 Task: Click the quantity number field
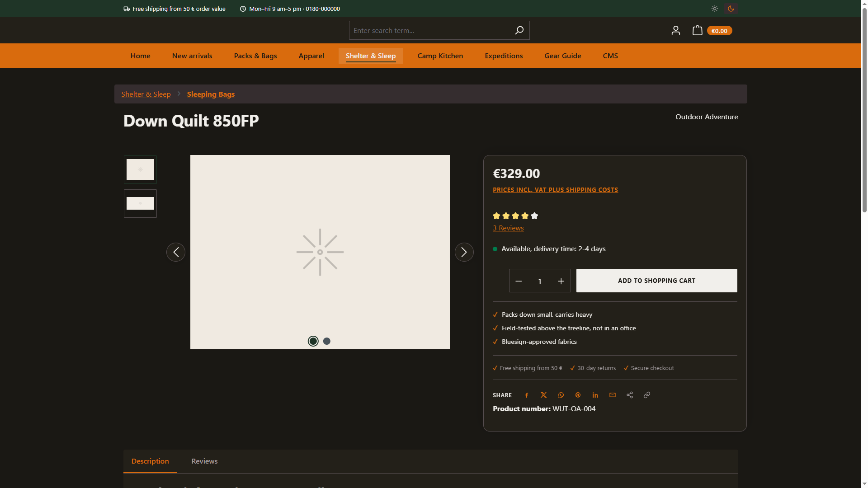point(540,281)
